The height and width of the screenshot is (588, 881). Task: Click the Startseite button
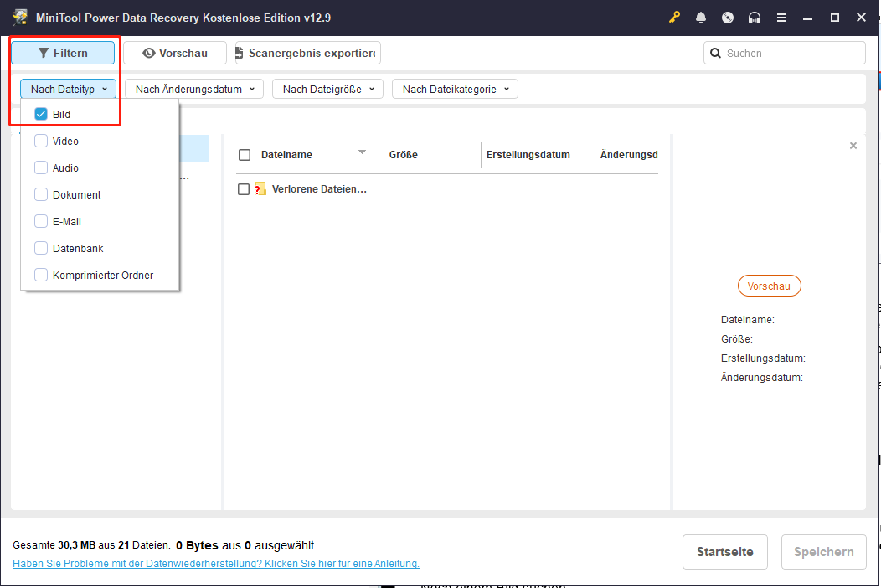[724, 552]
